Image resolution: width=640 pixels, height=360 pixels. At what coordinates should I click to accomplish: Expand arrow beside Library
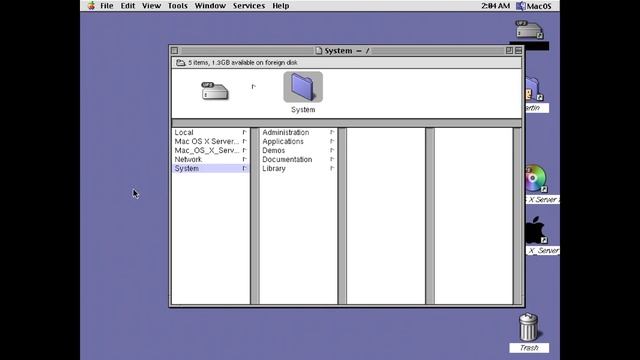click(x=332, y=168)
